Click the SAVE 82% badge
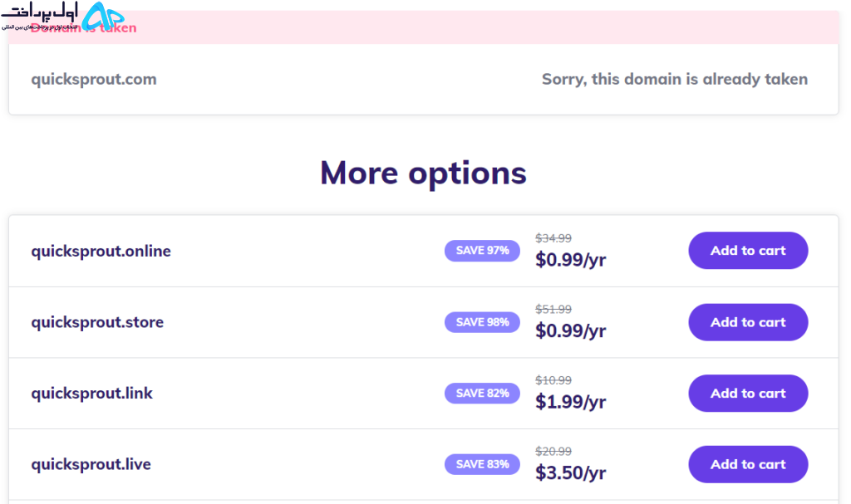Screen dimensions: 851x504 (482, 394)
